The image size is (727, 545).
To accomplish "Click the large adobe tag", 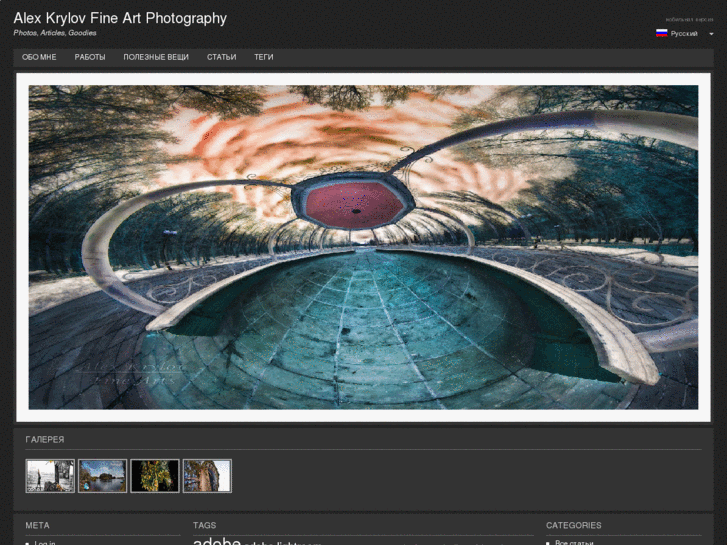I will [217, 541].
